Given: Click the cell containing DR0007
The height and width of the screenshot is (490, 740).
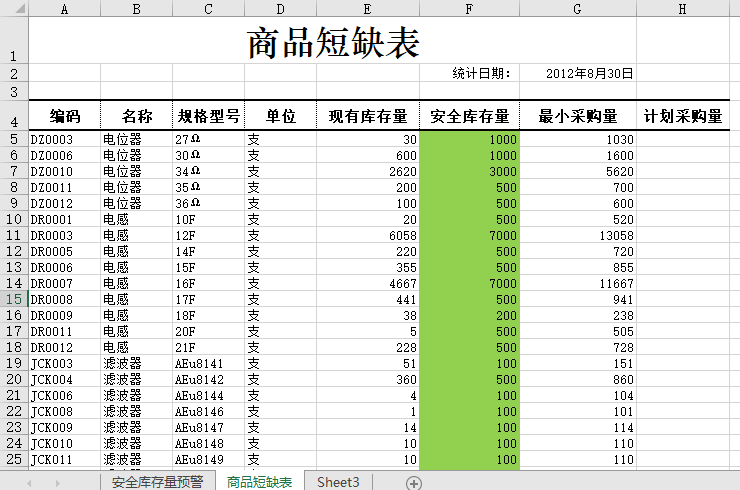Looking at the screenshot, I should [x=65, y=283].
